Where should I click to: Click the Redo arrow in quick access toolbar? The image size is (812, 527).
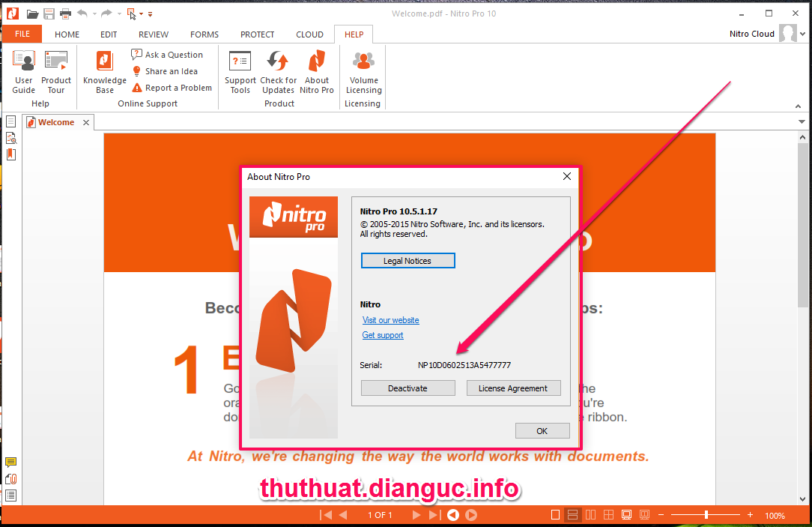pyautogui.click(x=106, y=13)
